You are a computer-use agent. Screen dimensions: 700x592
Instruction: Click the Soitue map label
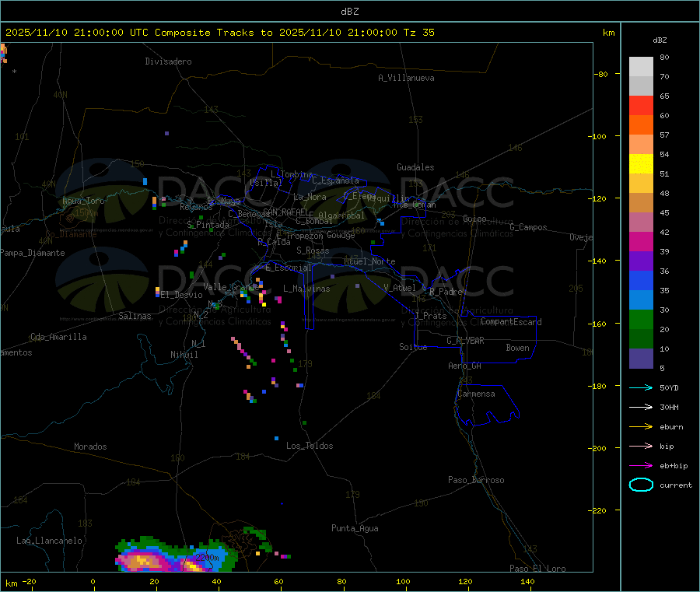(x=413, y=347)
